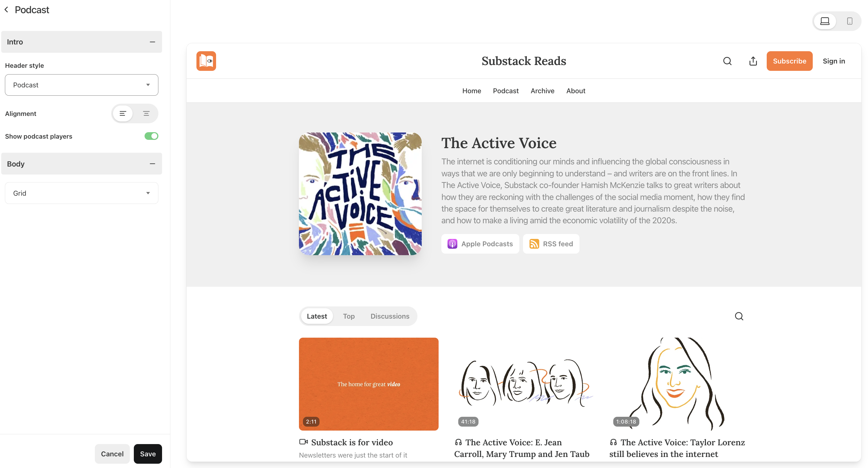Open the Body layout Grid dropdown

point(81,193)
